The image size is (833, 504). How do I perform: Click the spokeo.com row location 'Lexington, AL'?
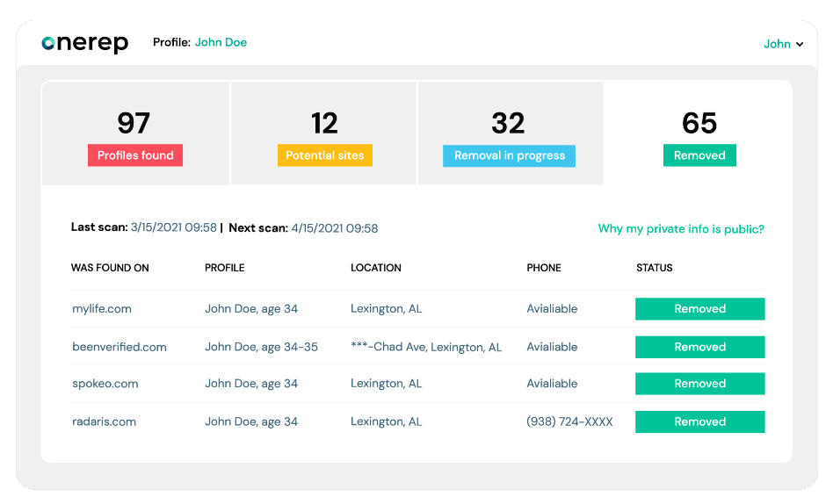(386, 384)
